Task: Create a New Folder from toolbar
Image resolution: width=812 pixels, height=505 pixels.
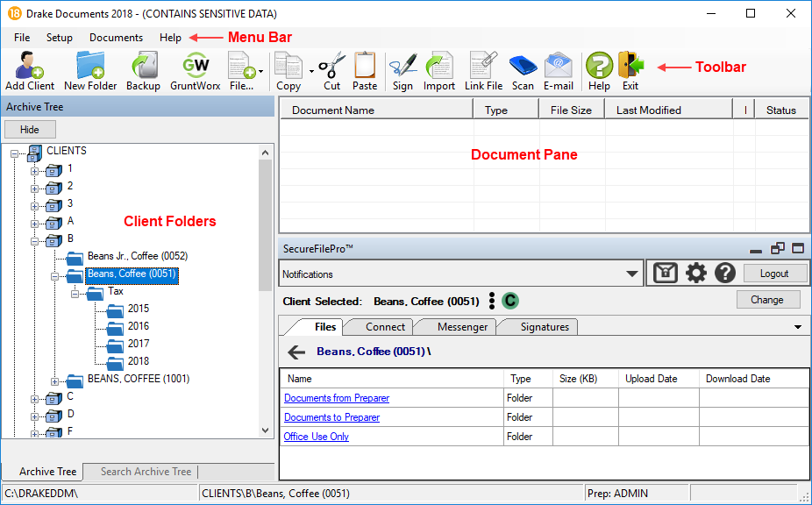Action: [90, 72]
